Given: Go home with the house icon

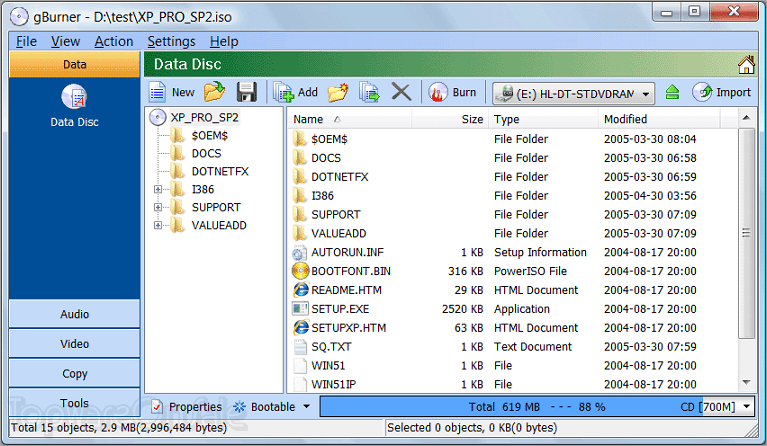Looking at the screenshot, I should (x=746, y=65).
